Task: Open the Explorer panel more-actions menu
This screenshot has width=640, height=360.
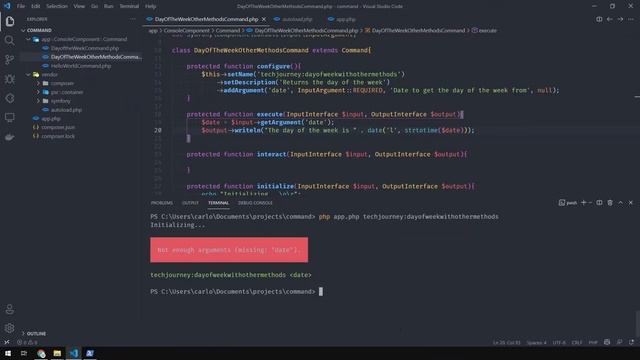Action: click(x=133, y=19)
